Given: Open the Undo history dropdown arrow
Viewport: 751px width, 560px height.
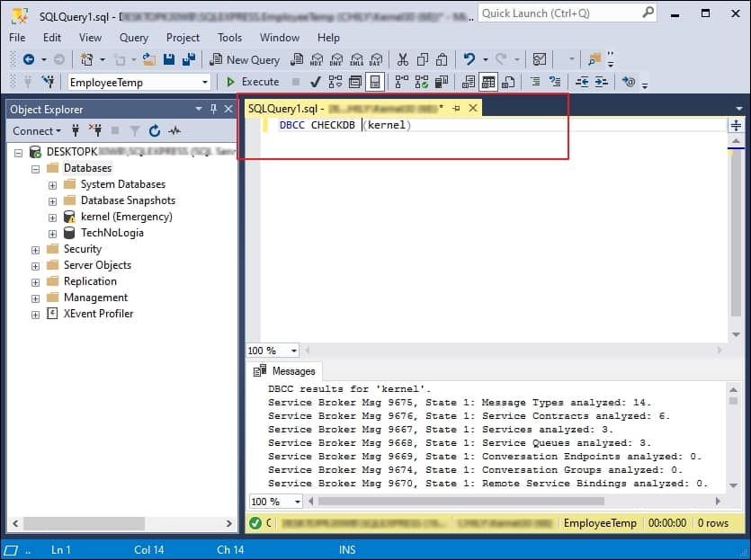Looking at the screenshot, I should pos(485,60).
